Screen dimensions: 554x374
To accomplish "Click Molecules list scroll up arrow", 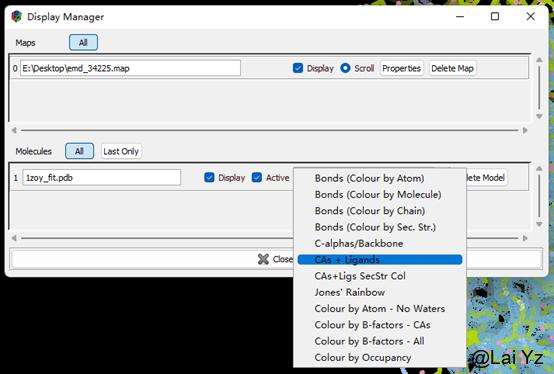I will tap(539, 168).
